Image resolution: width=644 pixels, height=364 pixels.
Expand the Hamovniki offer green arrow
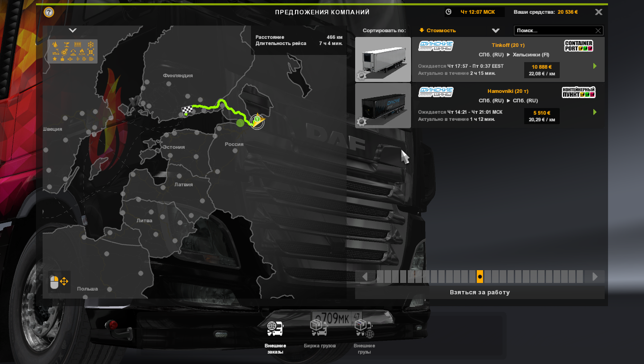[x=595, y=112]
